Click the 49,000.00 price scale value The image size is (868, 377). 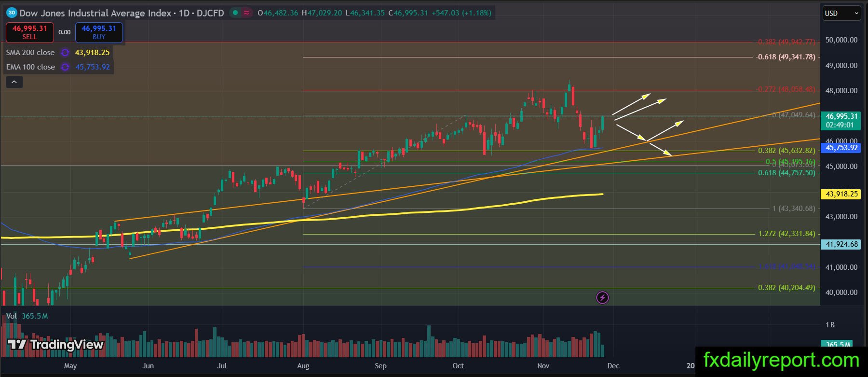point(841,66)
